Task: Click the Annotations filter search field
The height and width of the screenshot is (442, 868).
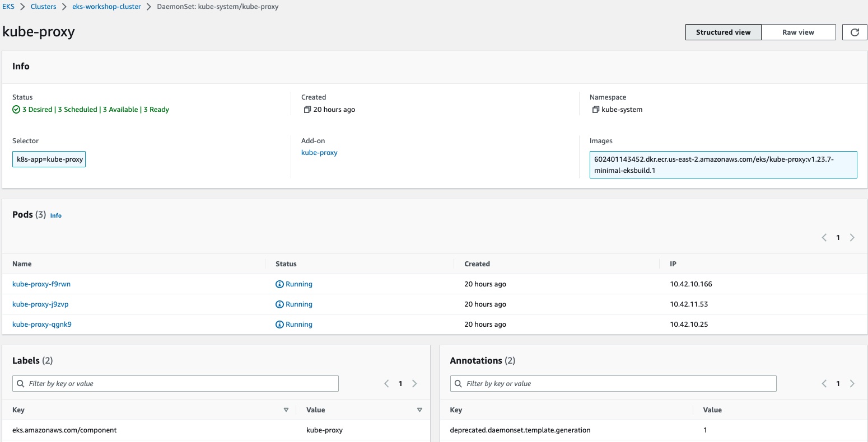Action: tap(616, 384)
